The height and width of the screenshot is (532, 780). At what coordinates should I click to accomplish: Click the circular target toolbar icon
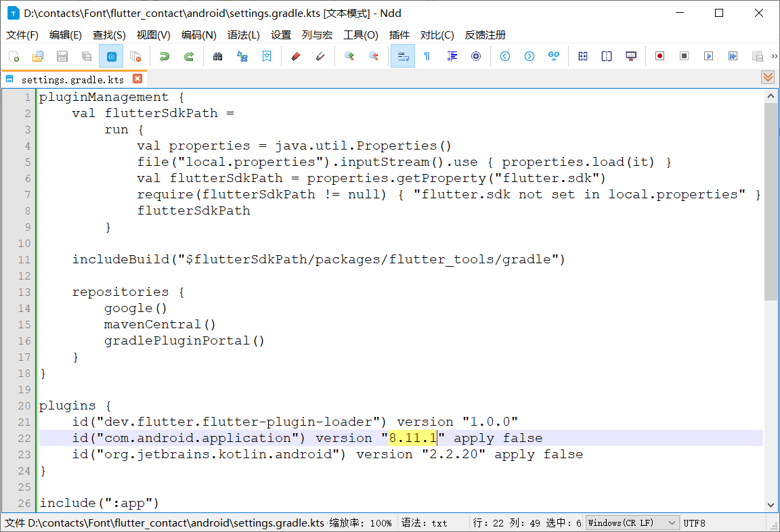tap(476, 56)
